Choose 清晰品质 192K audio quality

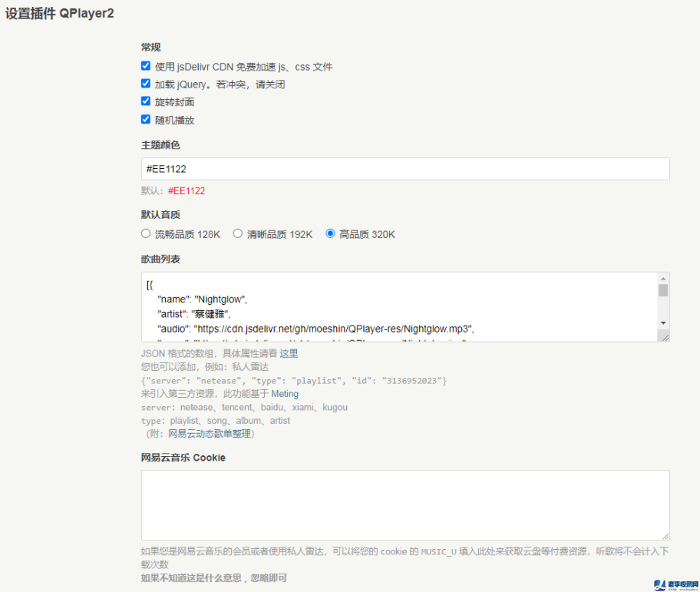(238, 234)
